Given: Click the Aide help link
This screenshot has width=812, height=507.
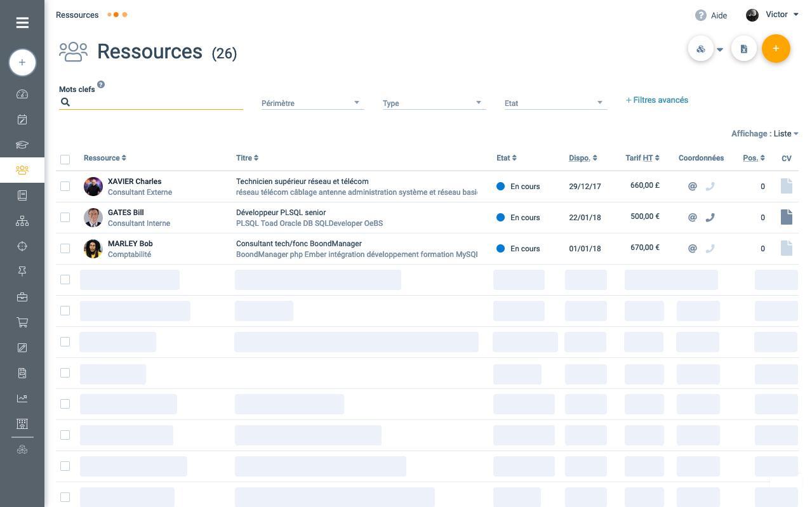Looking at the screenshot, I should coord(711,15).
